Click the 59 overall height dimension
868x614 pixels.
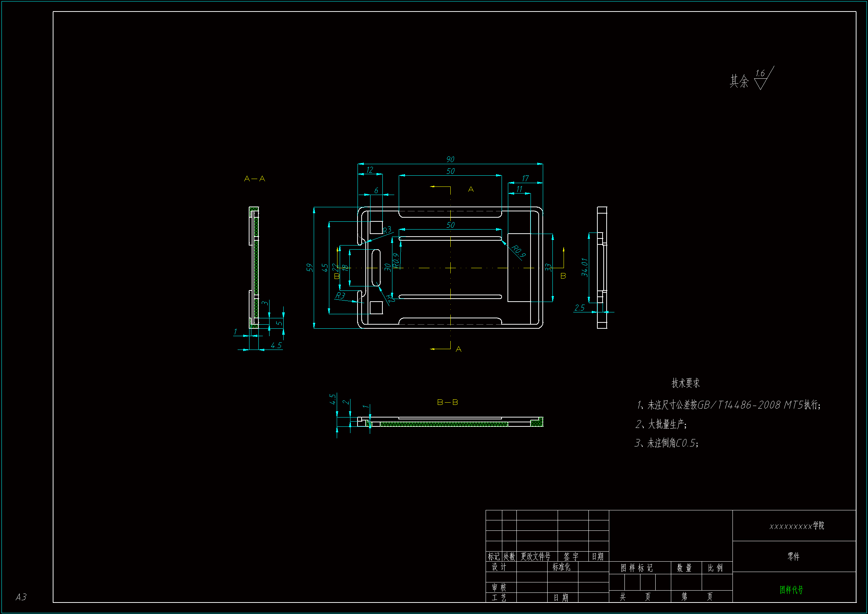click(310, 267)
